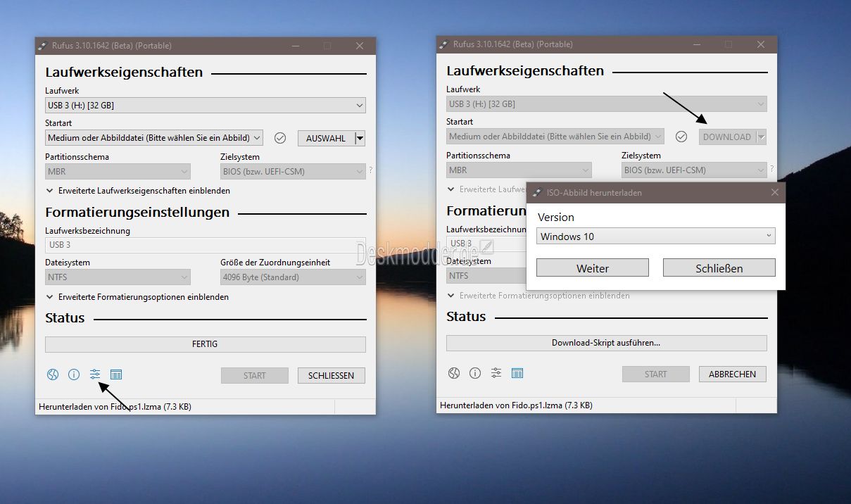Image resolution: width=851 pixels, height=504 pixels.
Task: Expand Erweiterte Formatierungsoptionen in right window
Action: [538, 296]
